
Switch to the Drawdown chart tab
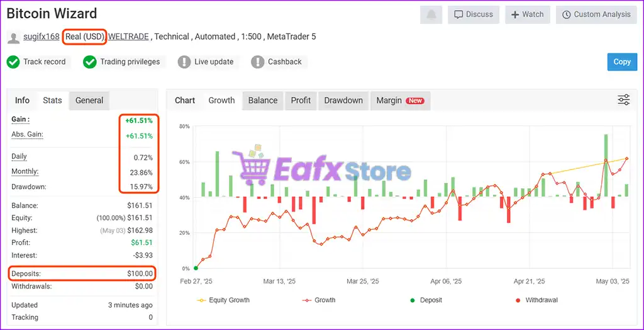(343, 100)
